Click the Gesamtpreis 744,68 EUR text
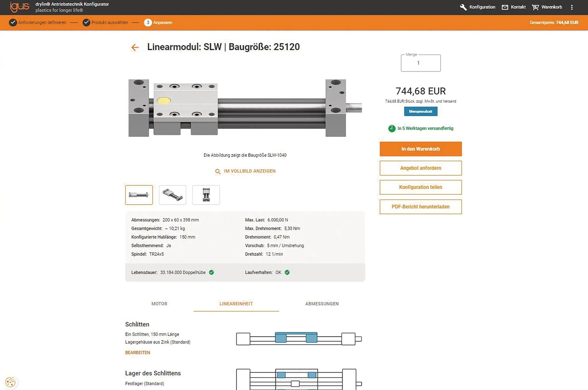The height and width of the screenshot is (390, 588). 554,22
